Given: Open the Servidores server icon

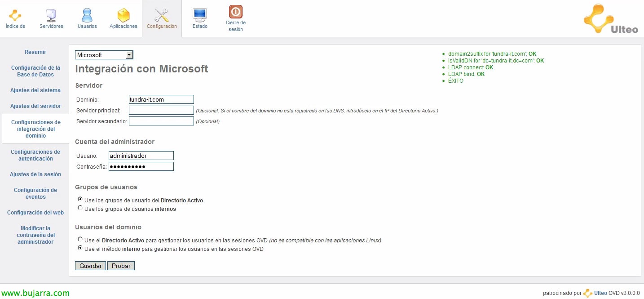Looking at the screenshot, I should click(51, 15).
